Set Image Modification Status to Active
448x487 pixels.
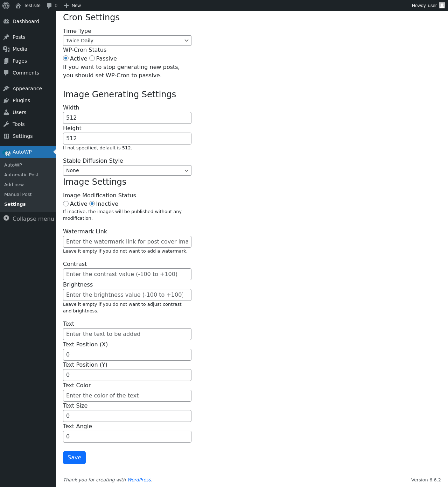pyautogui.click(x=66, y=204)
